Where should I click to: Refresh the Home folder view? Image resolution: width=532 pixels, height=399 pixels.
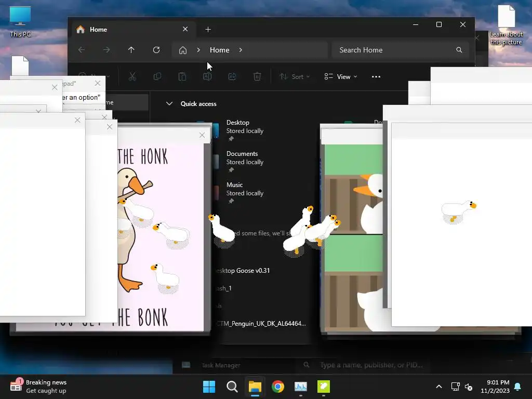(x=156, y=50)
